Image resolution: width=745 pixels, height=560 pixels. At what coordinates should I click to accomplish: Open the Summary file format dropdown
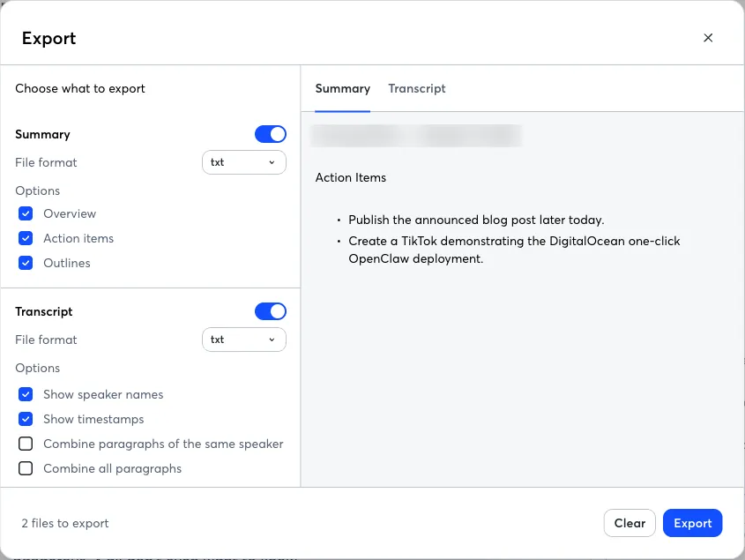(x=243, y=162)
